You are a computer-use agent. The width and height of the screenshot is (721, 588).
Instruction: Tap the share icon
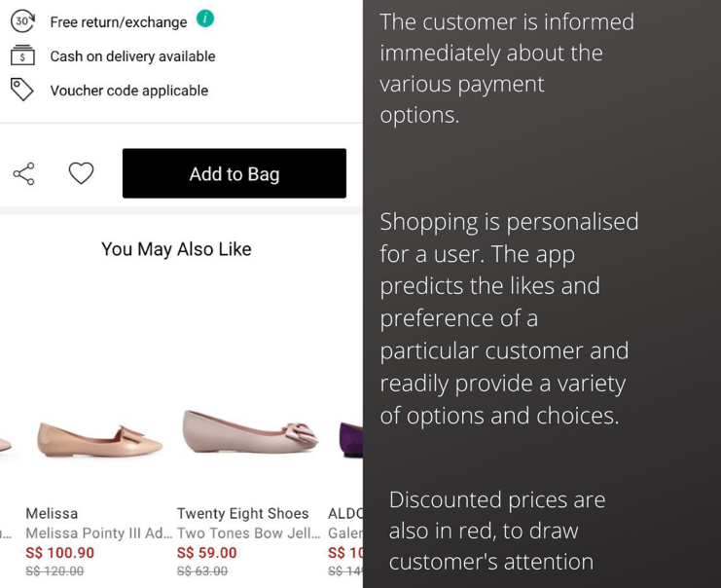[24, 173]
